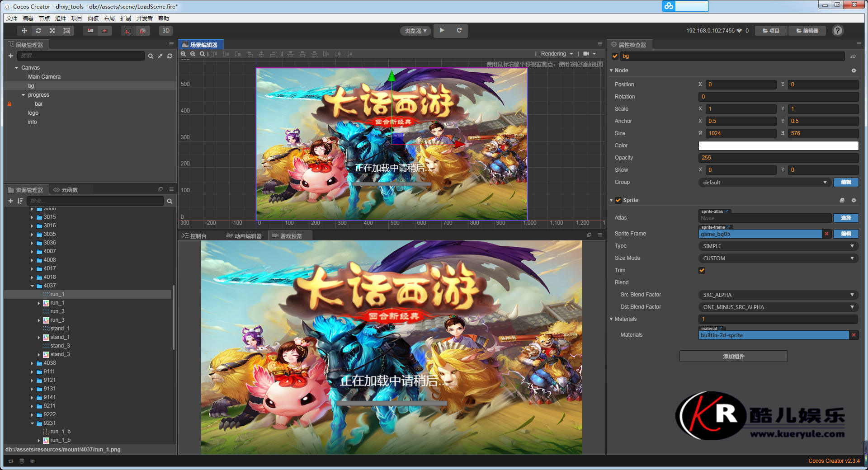
Task: Click the Opacity value field
Action: pyautogui.click(x=778, y=158)
